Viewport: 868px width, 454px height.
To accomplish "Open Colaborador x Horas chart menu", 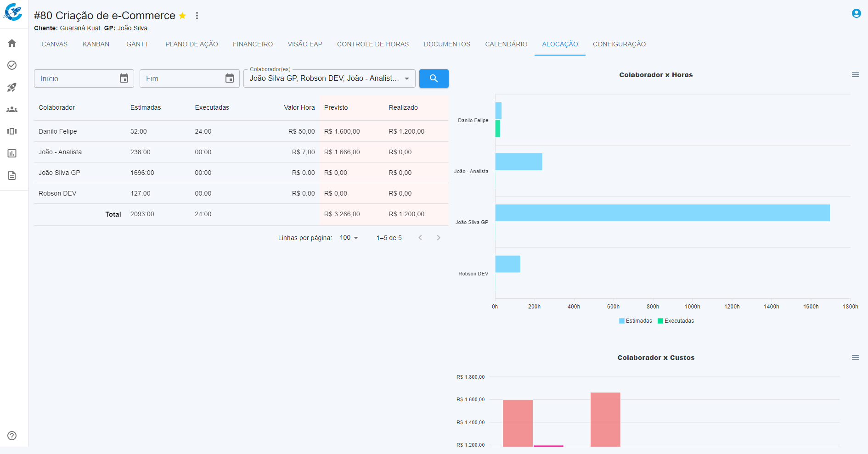I will click(x=855, y=75).
